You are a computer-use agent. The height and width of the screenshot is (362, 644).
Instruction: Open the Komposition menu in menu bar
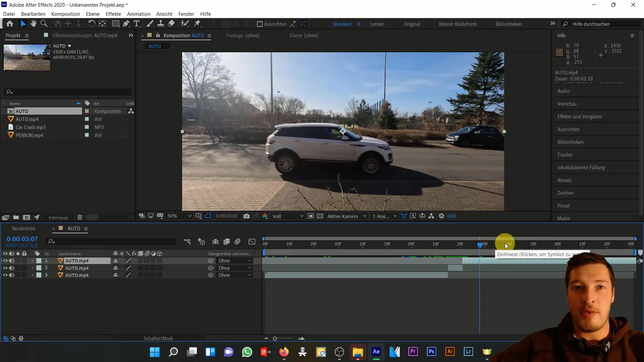coord(65,14)
